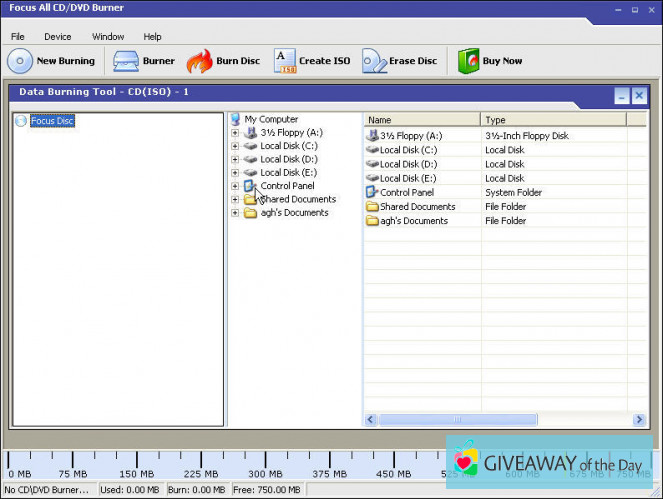663x499 pixels.
Task: Open the Window menu
Action: (108, 37)
